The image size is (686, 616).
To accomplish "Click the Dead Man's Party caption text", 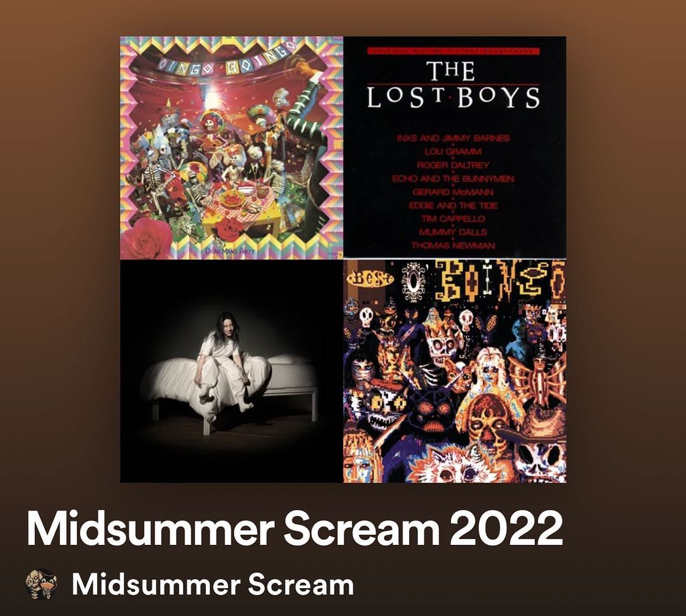I will (230, 251).
